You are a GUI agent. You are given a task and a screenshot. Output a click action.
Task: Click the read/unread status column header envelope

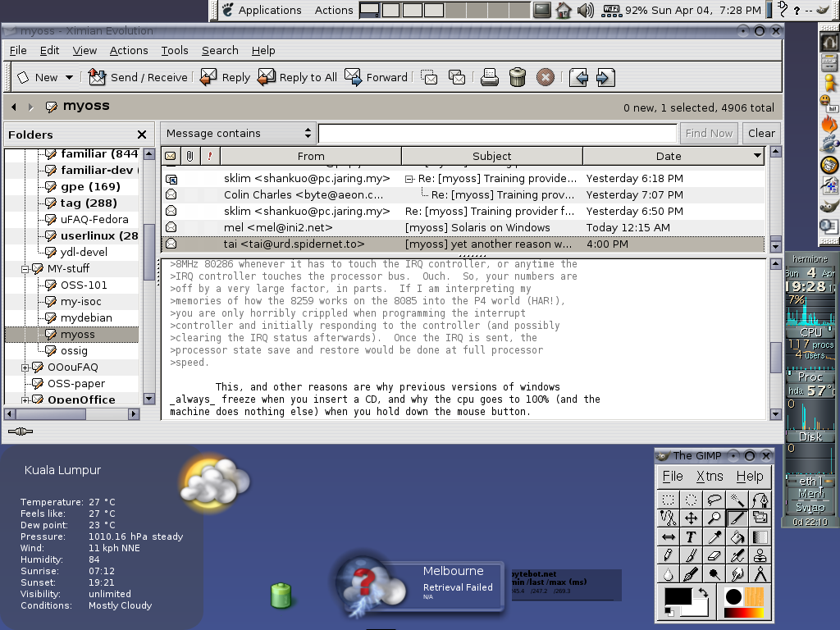coord(171,156)
